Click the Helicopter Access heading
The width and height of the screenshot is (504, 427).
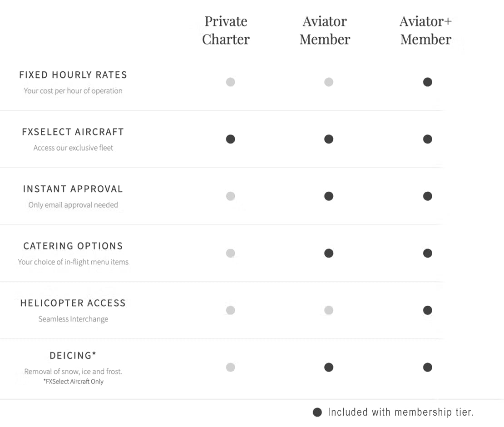73,303
